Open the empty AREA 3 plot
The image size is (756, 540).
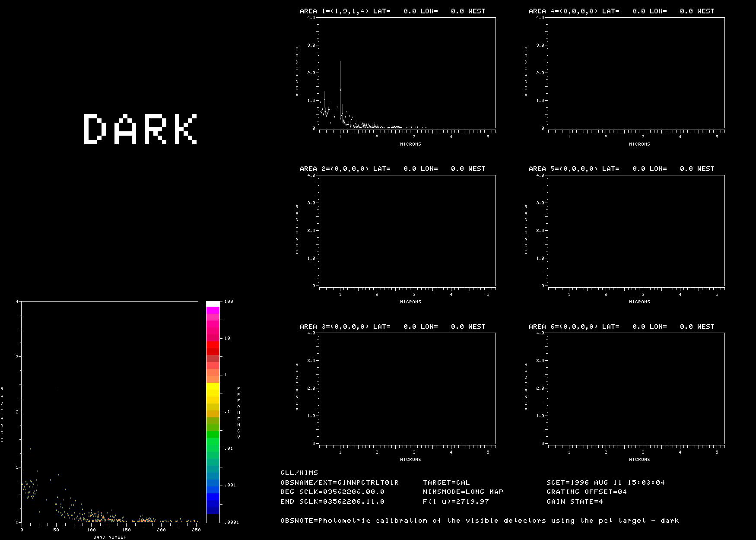pos(407,388)
